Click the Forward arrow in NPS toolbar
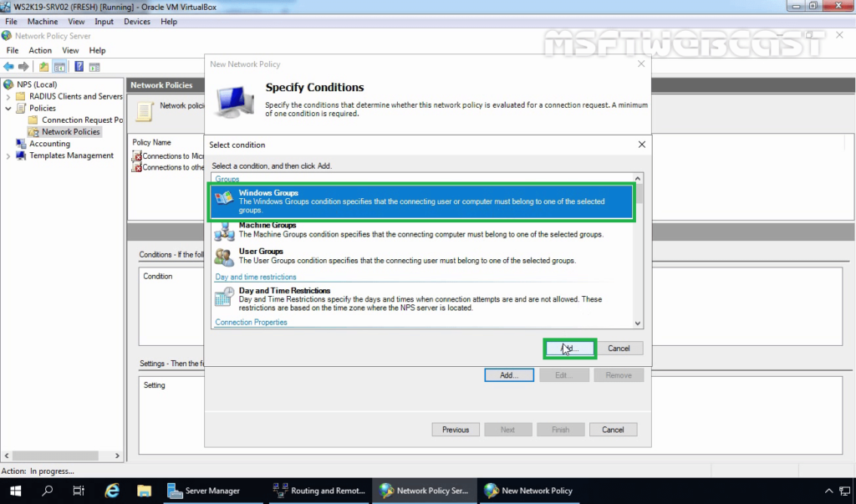The height and width of the screenshot is (504, 856). coord(23,67)
